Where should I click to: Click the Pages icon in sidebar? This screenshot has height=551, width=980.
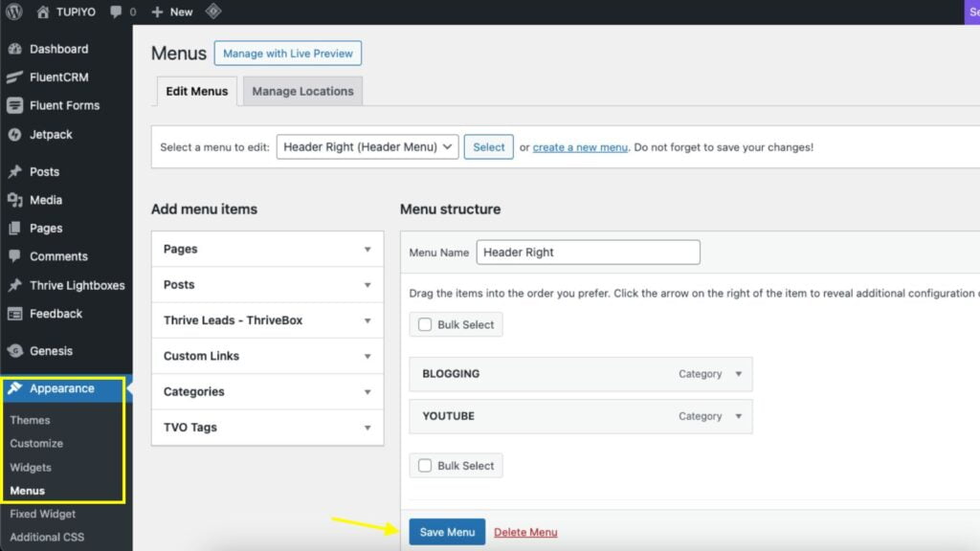tap(15, 228)
